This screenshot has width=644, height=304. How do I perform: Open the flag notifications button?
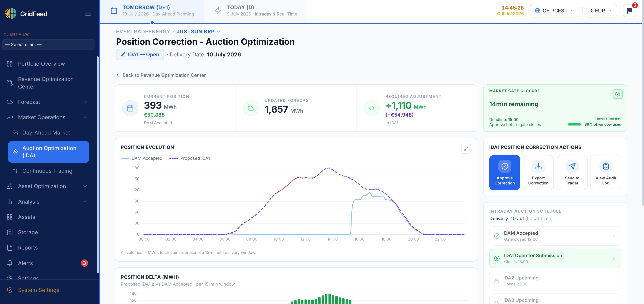pyautogui.click(x=630, y=11)
